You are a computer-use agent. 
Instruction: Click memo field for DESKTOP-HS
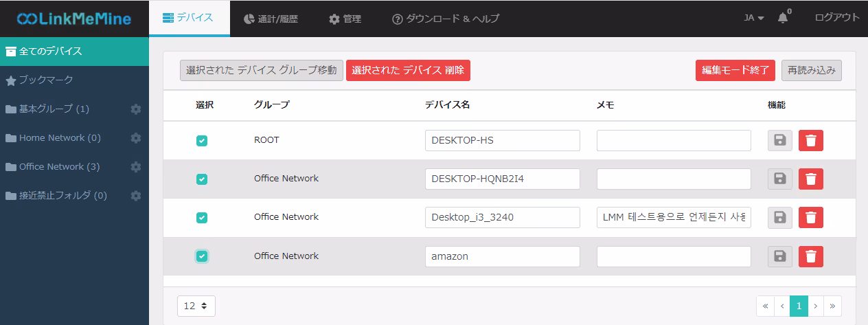[674, 140]
